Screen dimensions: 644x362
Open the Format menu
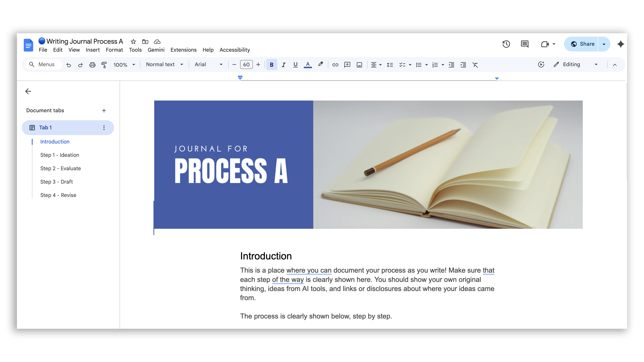pos(114,50)
